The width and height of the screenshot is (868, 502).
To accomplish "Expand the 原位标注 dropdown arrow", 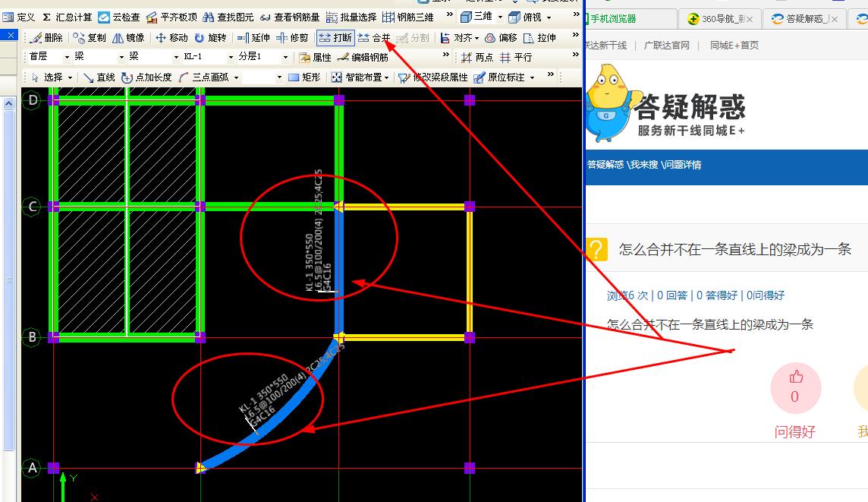I will (532, 77).
